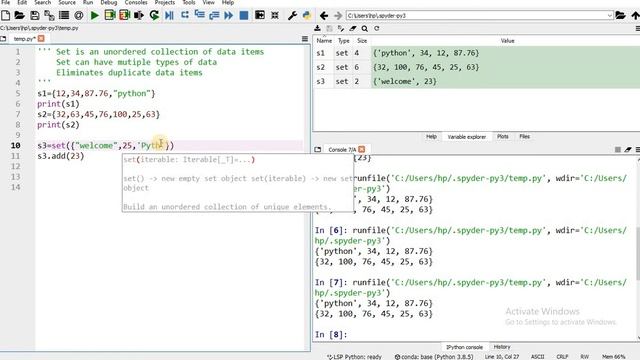Click conda base environment in status bar

(x=433, y=357)
